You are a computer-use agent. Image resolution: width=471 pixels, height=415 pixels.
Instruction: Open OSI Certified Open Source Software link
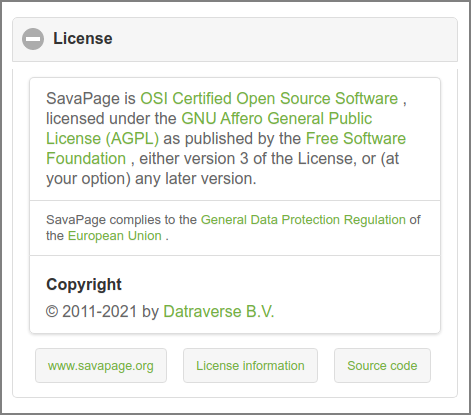tap(269, 98)
